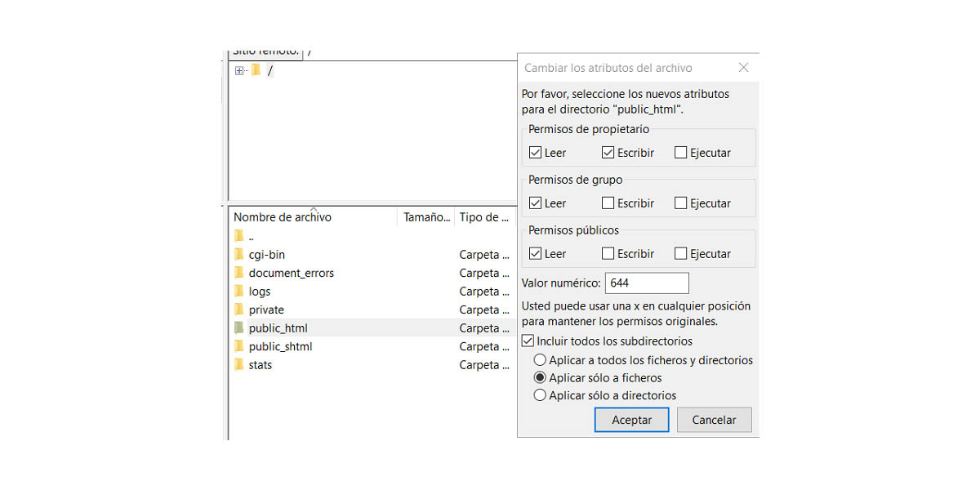
Task: Click the private folder icon
Action: coord(238,310)
